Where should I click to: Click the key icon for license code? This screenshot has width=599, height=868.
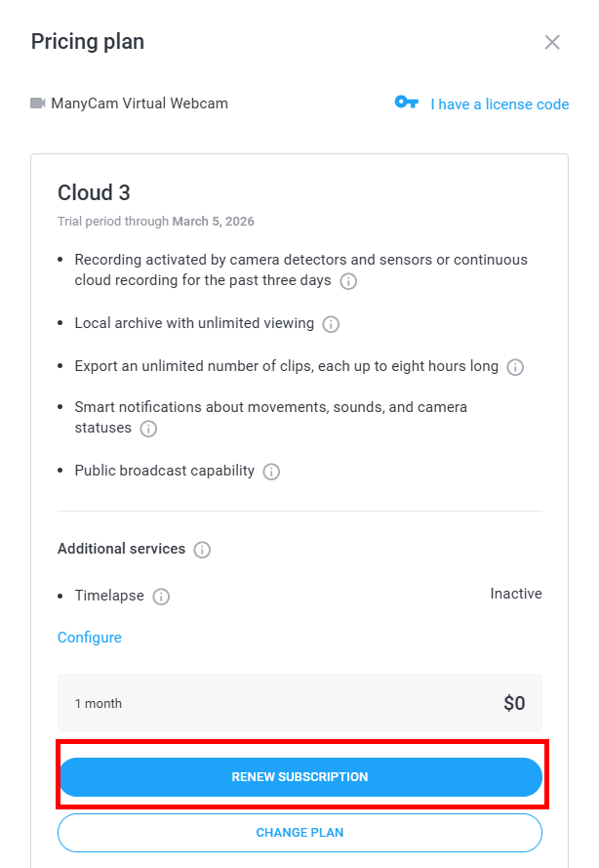point(406,103)
